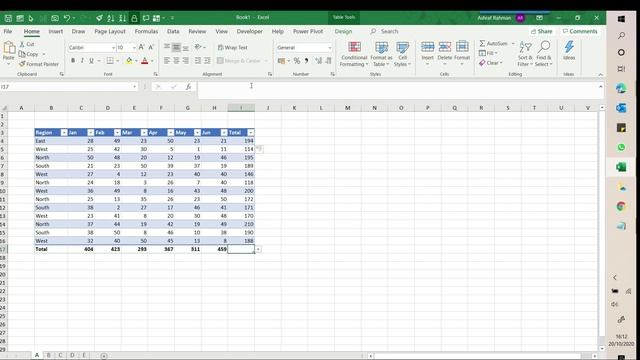The height and width of the screenshot is (360, 640).
Task: Switch to the Table Tools Design tab
Action: point(343,31)
